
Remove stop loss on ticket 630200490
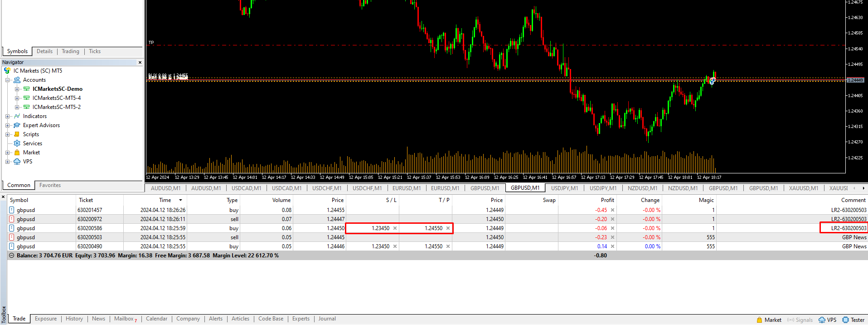pyautogui.click(x=395, y=246)
